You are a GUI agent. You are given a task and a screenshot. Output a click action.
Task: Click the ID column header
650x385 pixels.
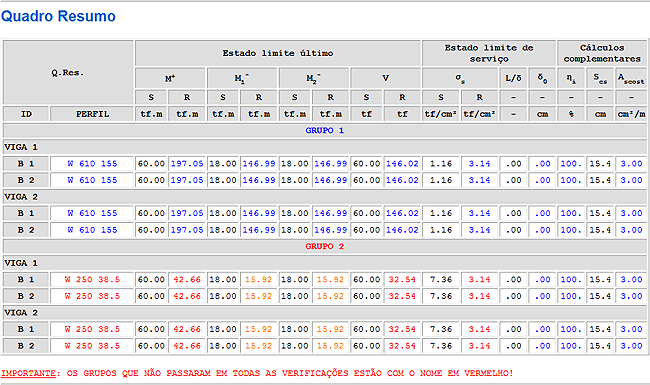(x=26, y=114)
